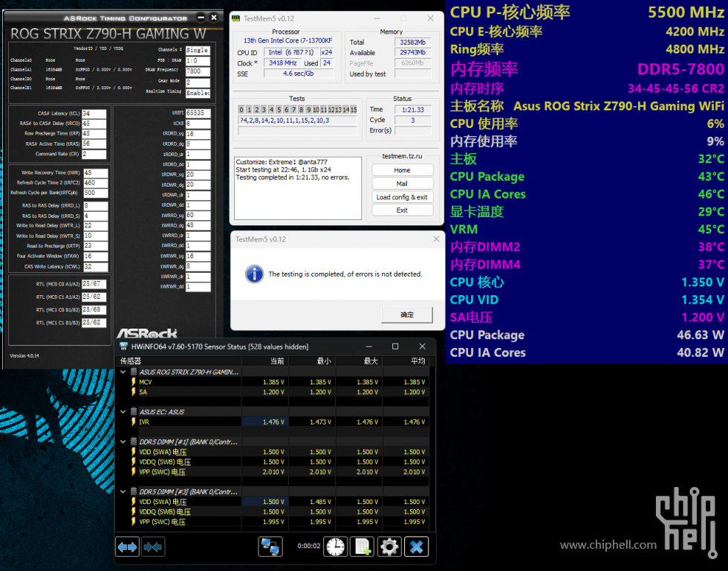The image size is (728, 571).
Task: Click the 当前 column header
Action: coord(265,361)
